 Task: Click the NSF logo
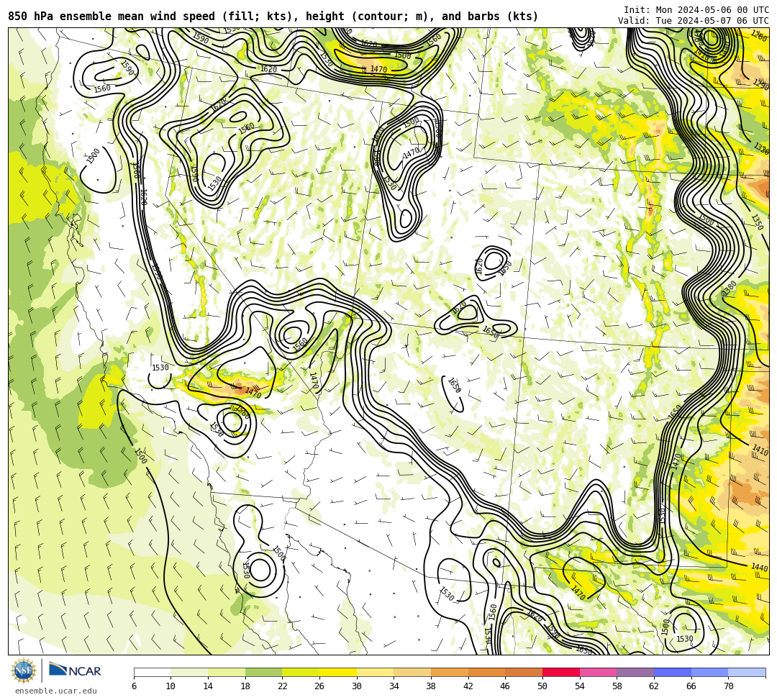(23, 671)
